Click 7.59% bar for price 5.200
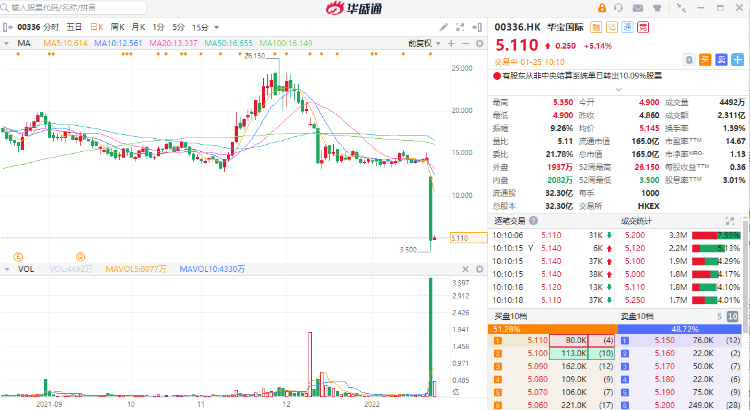 (x=716, y=235)
